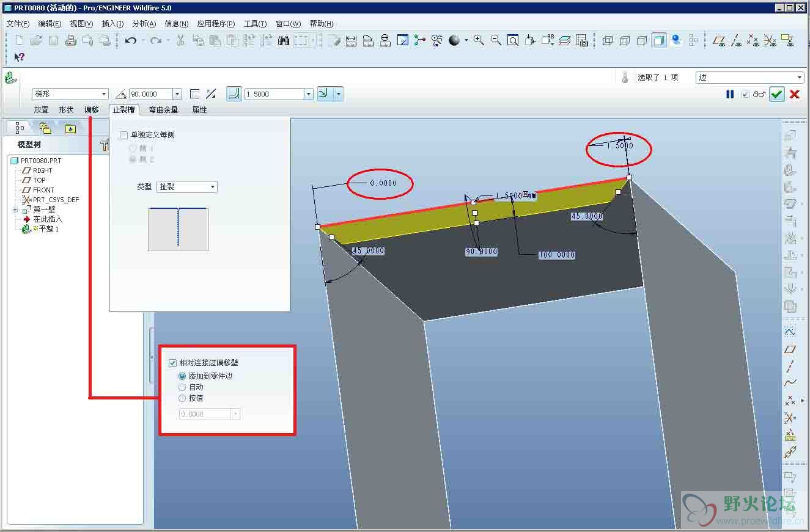
Task: Click the context help arrow-question icon
Action: pyautogui.click(x=19, y=57)
